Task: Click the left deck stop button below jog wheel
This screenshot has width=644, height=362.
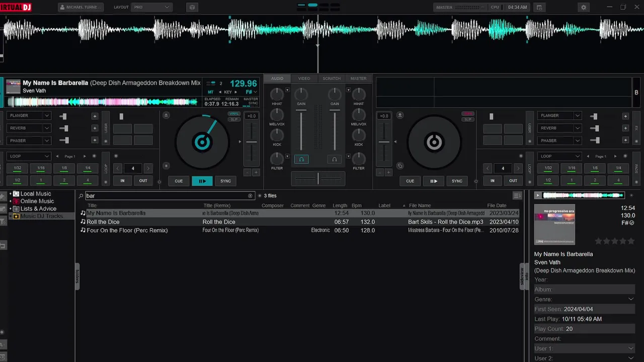Action: (x=167, y=166)
